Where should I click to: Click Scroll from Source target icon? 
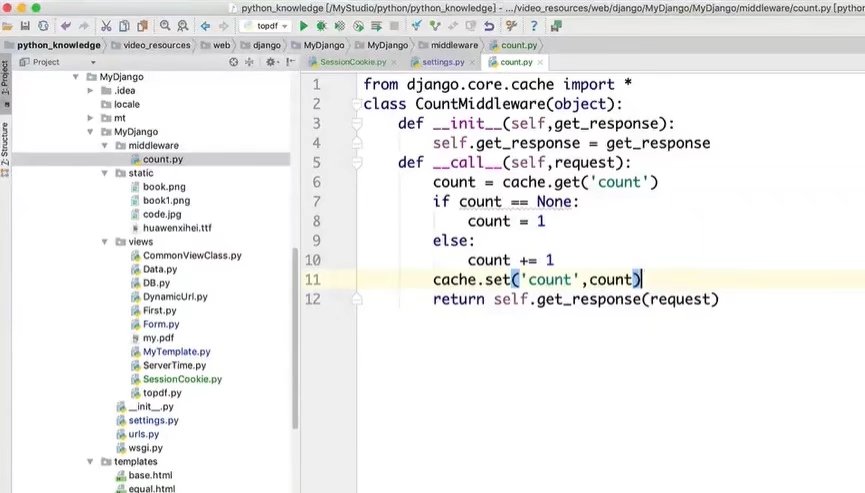(233, 62)
